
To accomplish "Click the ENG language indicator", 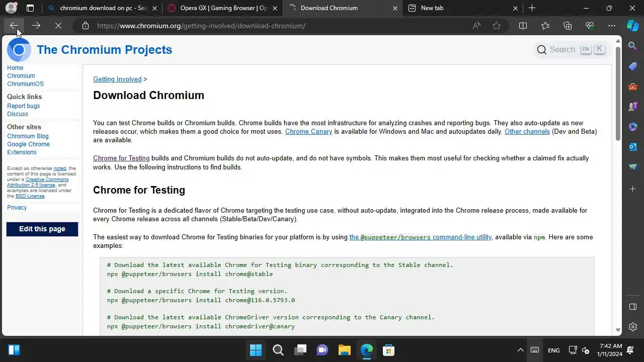I will tap(553, 350).
